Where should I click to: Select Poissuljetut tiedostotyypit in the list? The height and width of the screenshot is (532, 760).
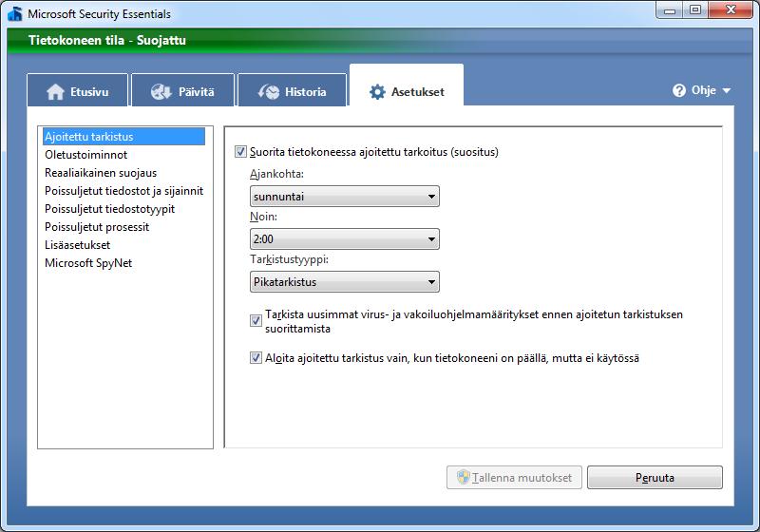pos(123,209)
